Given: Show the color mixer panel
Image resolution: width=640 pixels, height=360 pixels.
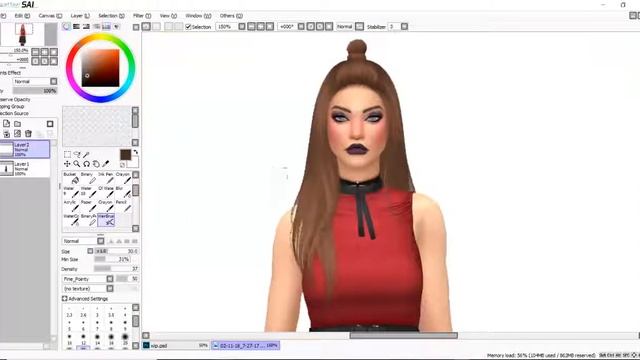Looking at the screenshot, I should click(x=96, y=27).
